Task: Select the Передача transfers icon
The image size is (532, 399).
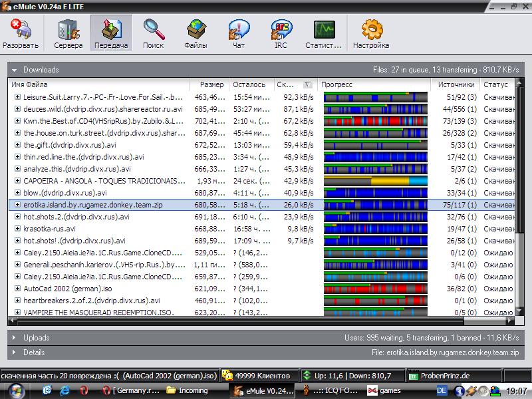Action: pyautogui.click(x=111, y=29)
